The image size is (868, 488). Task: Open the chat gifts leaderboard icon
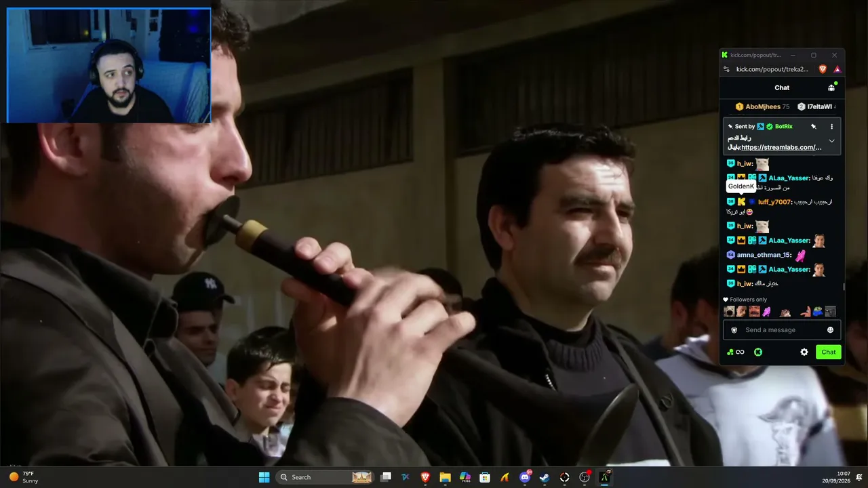pyautogui.click(x=831, y=87)
